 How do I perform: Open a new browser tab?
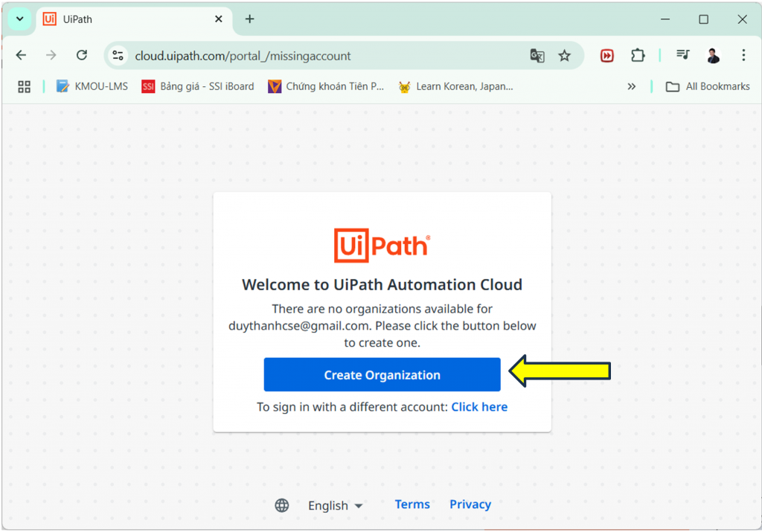[x=249, y=19]
